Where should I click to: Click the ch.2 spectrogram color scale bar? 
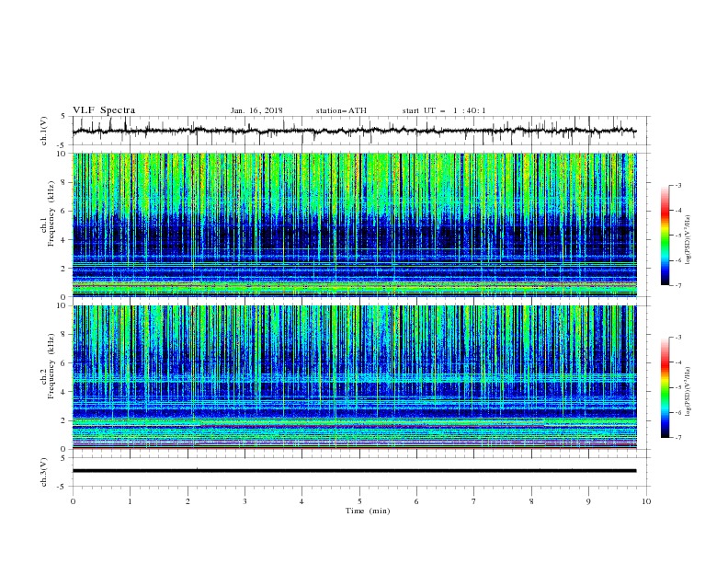[665, 387]
